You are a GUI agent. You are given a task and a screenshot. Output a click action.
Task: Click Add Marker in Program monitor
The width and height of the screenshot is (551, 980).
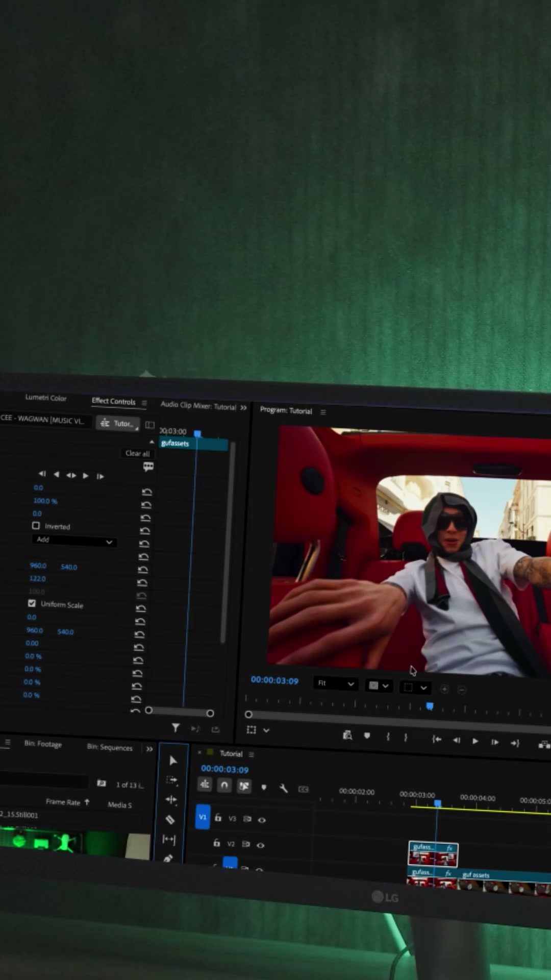[x=367, y=736]
